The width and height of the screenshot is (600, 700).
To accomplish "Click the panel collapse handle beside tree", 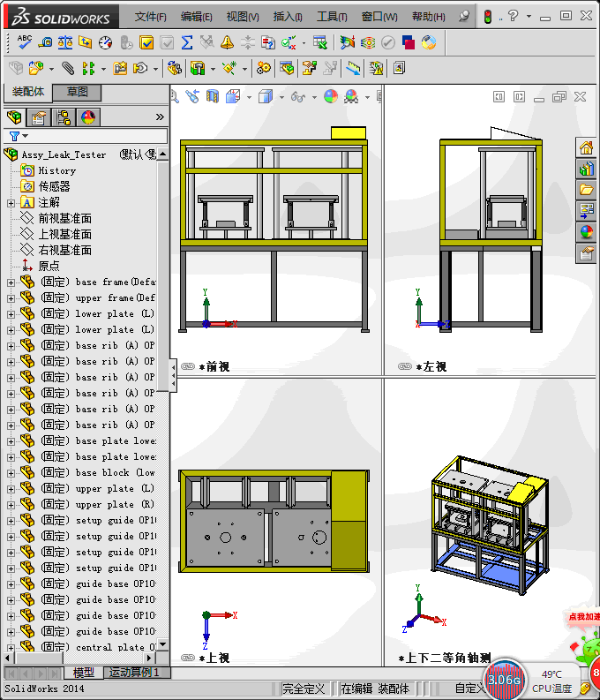I will [173, 375].
